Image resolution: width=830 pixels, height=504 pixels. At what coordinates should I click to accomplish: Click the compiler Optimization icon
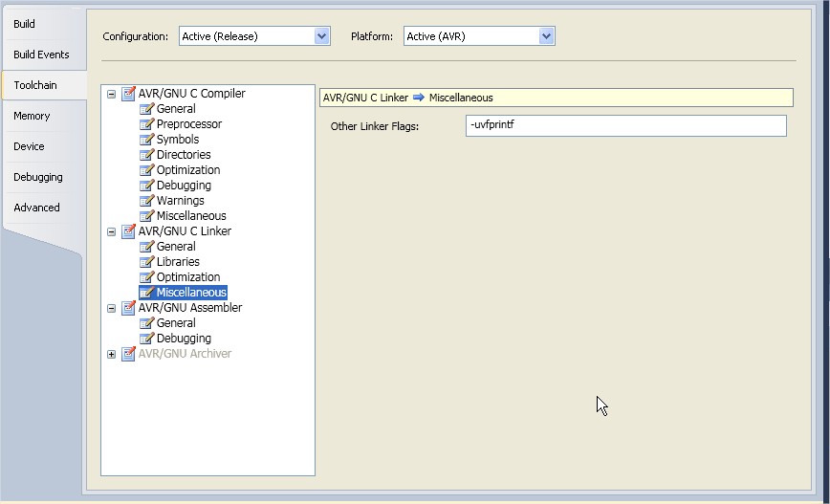tap(146, 170)
